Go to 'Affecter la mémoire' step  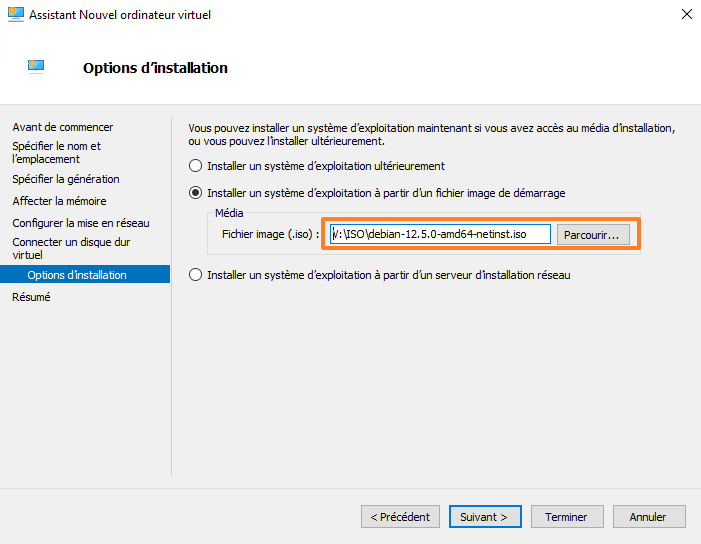[59, 201]
